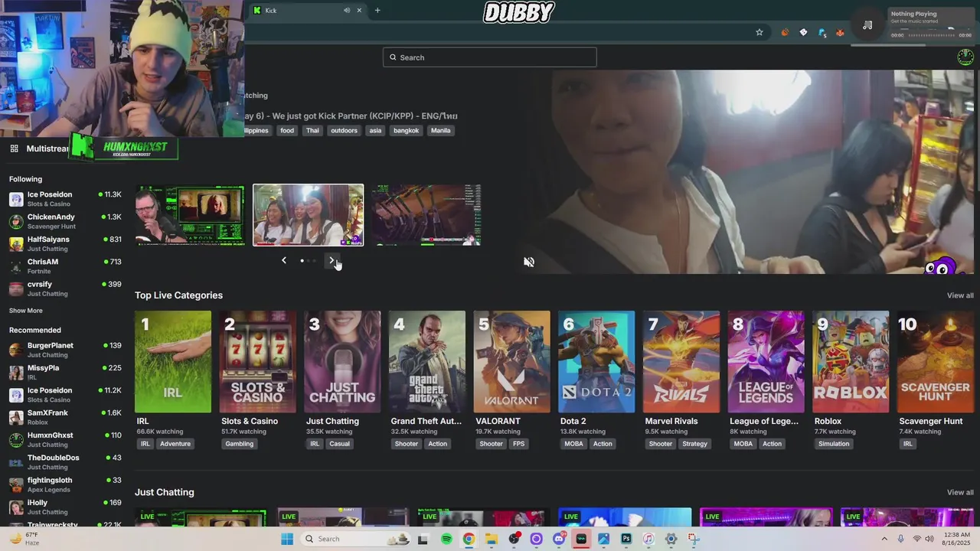Open the Roblox category card
The height and width of the screenshot is (551, 980).
click(851, 361)
